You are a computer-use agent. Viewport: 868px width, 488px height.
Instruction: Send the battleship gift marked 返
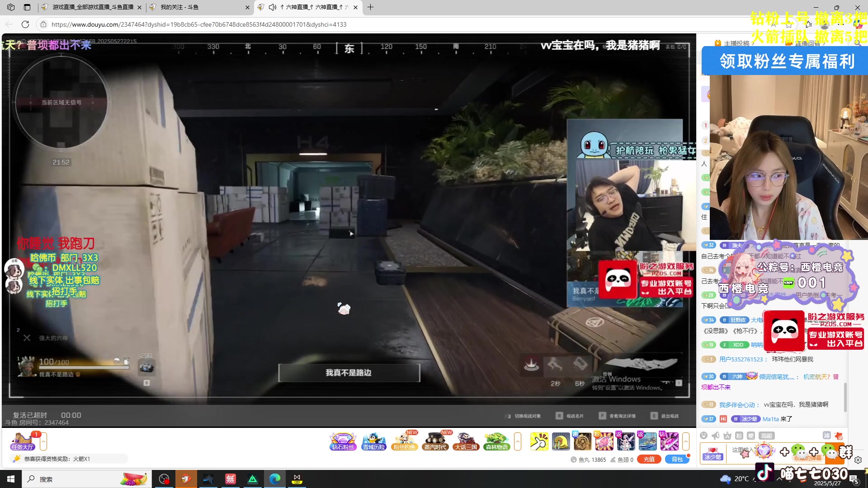coord(647,441)
